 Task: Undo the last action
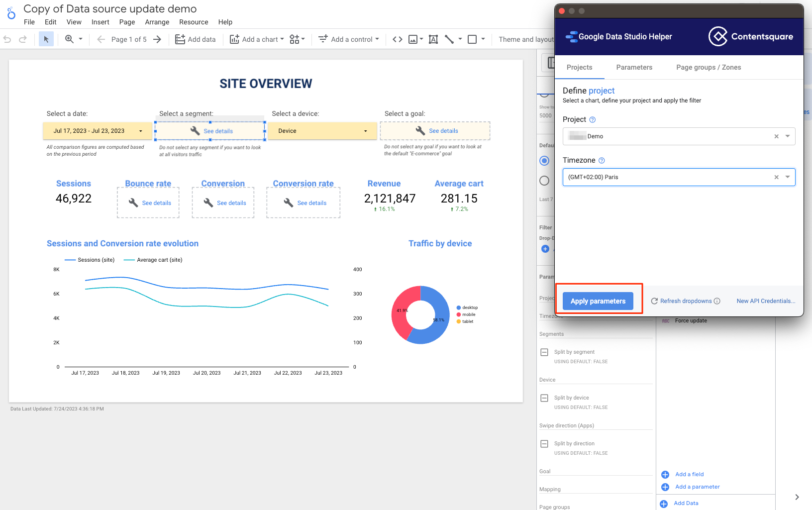click(x=7, y=39)
